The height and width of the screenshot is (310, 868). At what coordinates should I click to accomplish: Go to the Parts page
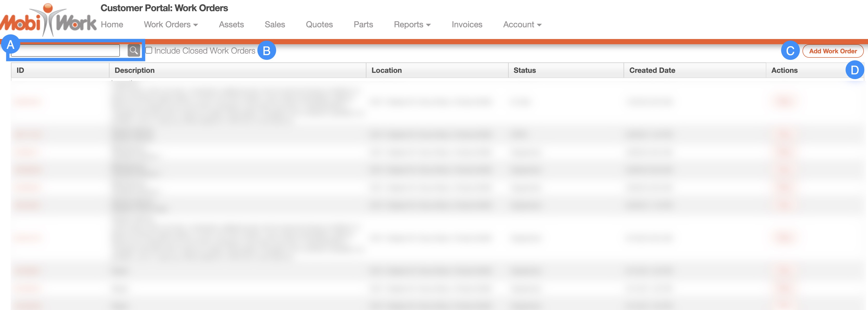[363, 25]
